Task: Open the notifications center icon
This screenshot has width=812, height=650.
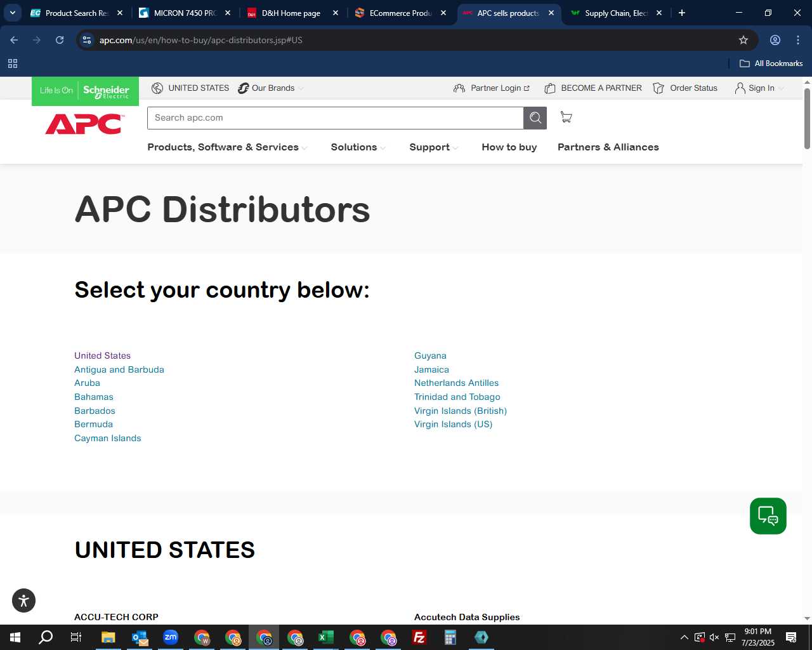Action: click(791, 637)
